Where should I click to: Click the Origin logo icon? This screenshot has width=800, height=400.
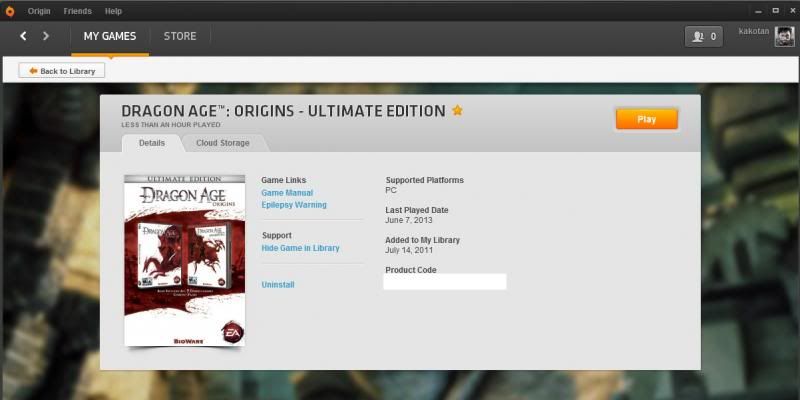11,10
